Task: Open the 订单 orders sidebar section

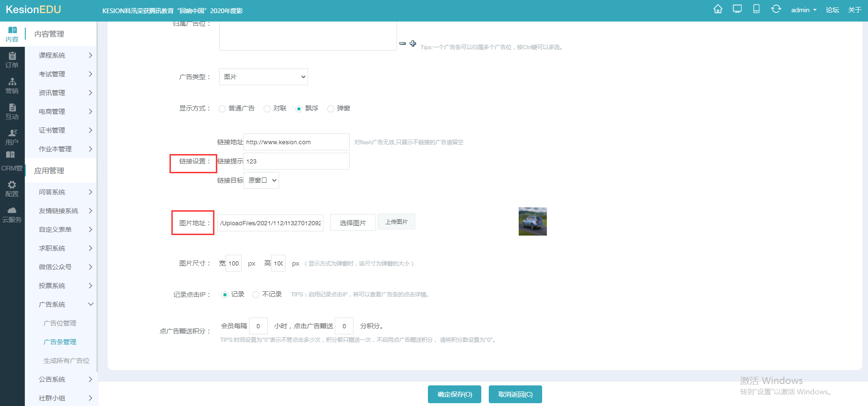Action: click(x=12, y=60)
